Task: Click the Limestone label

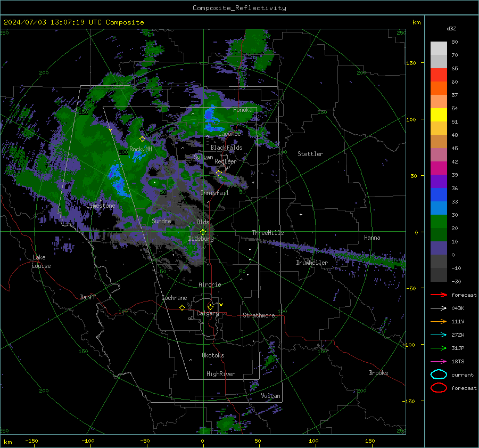Action: click(x=101, y=206)
